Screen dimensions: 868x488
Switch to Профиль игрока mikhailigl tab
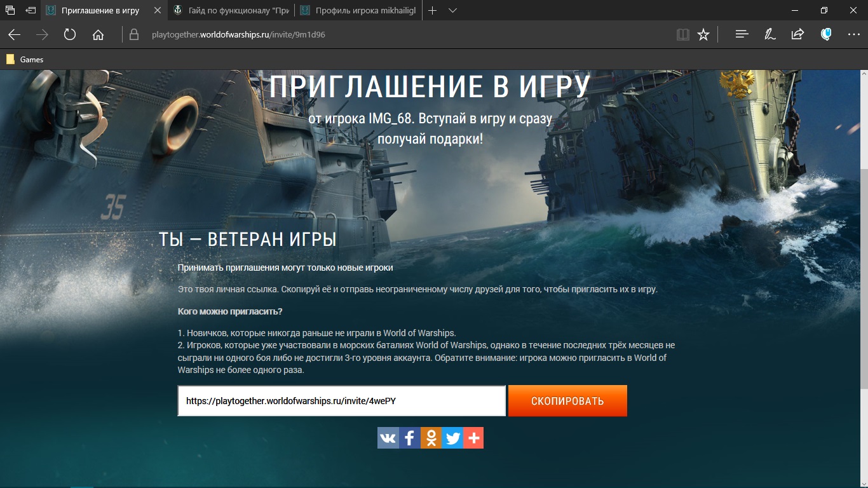click(x=358, y=11)
